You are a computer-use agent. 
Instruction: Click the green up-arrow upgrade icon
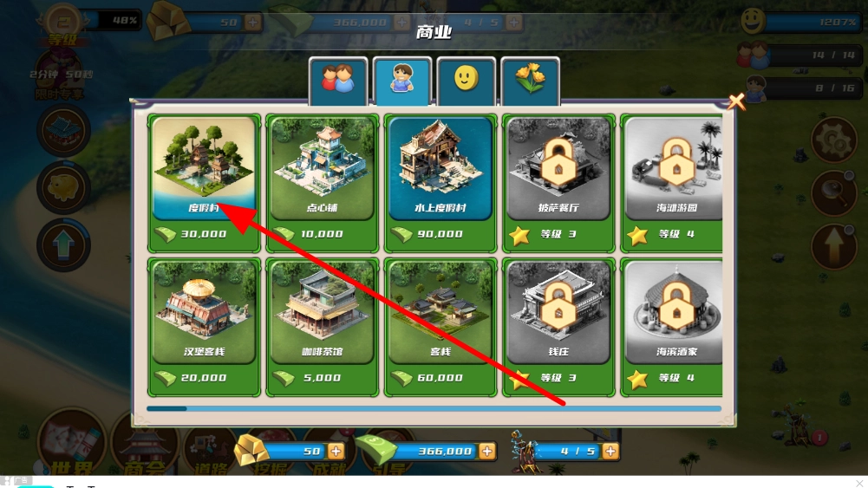[63, 245]
